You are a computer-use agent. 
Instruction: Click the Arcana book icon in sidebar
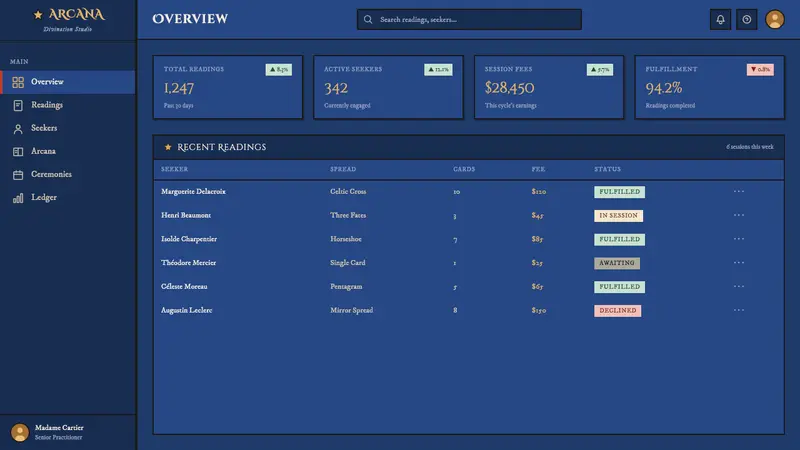click(x=18, y=152)
